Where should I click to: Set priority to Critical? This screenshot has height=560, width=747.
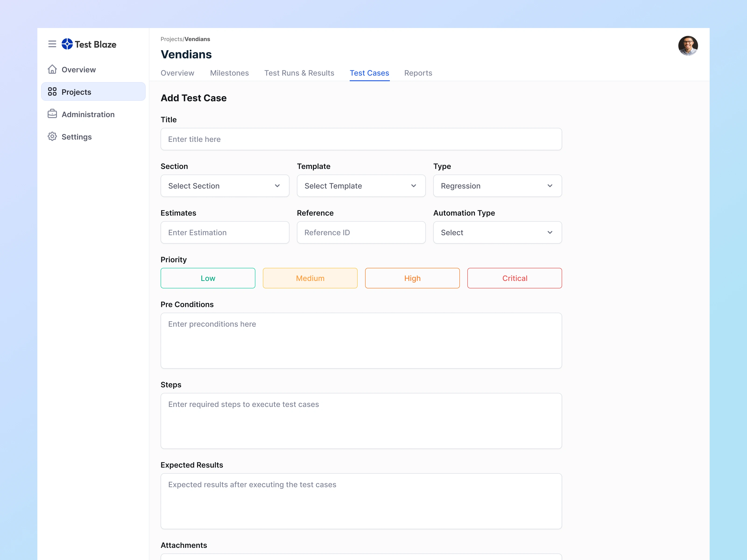tap(515, 278)
